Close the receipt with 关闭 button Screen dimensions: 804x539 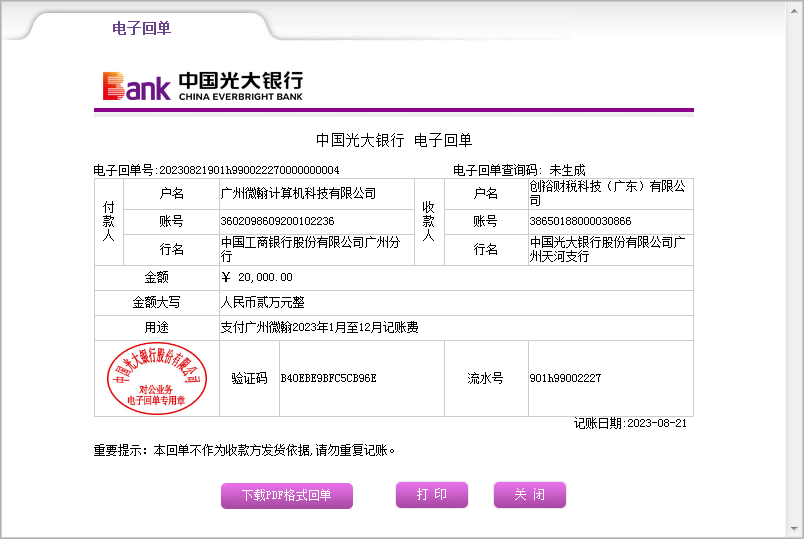(x=530, y=495)
